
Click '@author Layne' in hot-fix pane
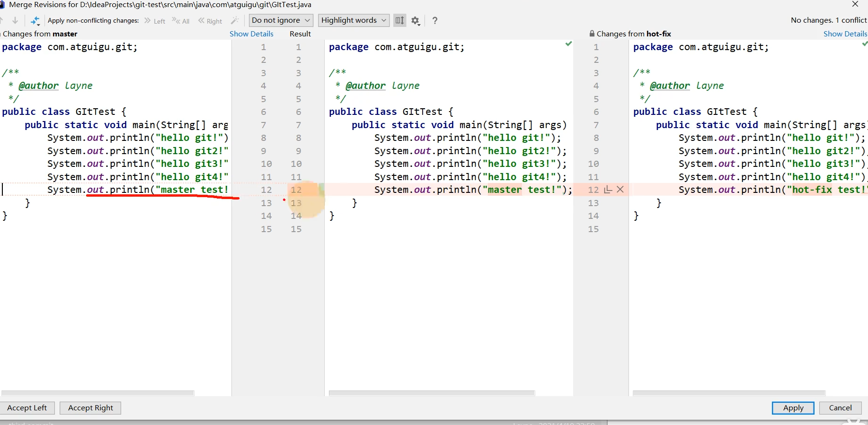(687, 86)
